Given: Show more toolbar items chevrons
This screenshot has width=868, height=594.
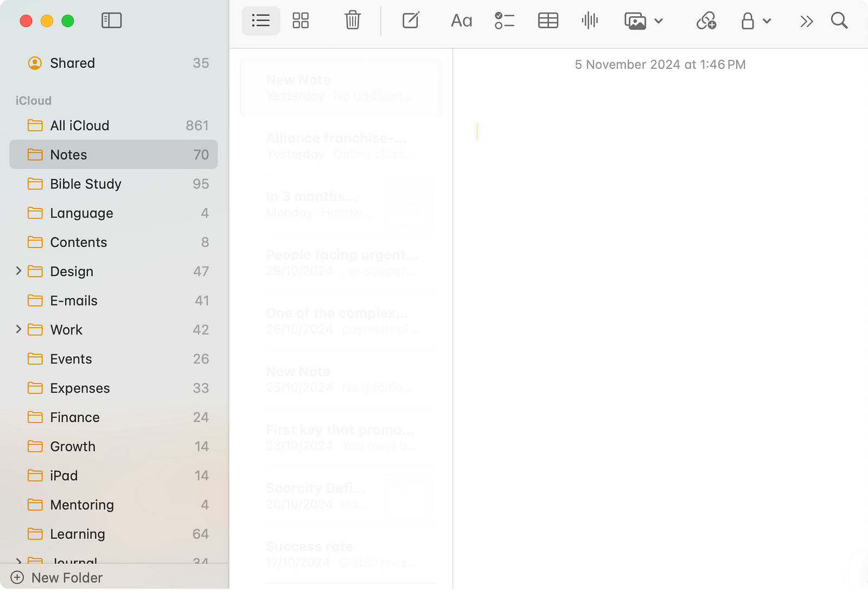Looking at the screenshot, I should tap(807, 21).
